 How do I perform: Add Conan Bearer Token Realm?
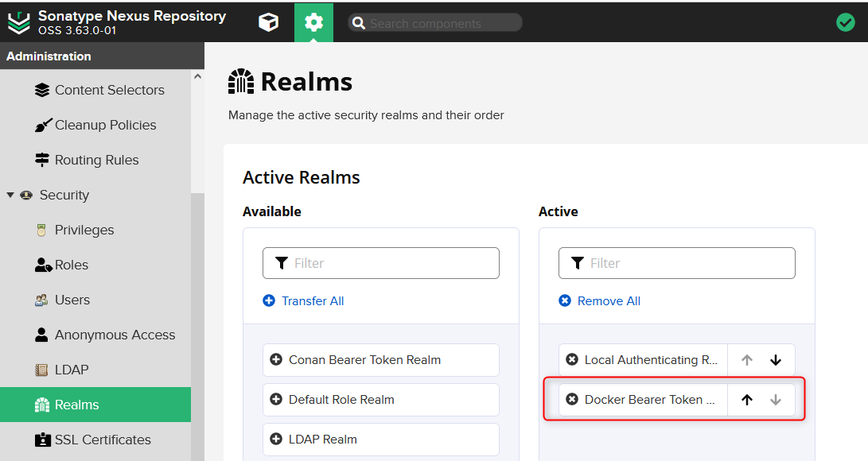381,360
